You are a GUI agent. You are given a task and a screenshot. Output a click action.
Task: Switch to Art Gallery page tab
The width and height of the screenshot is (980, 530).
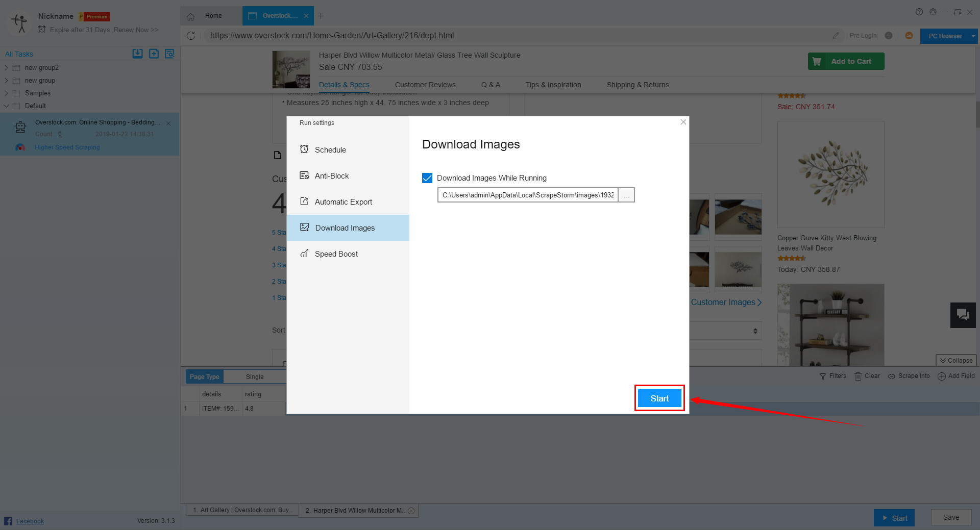pos(241,510)
